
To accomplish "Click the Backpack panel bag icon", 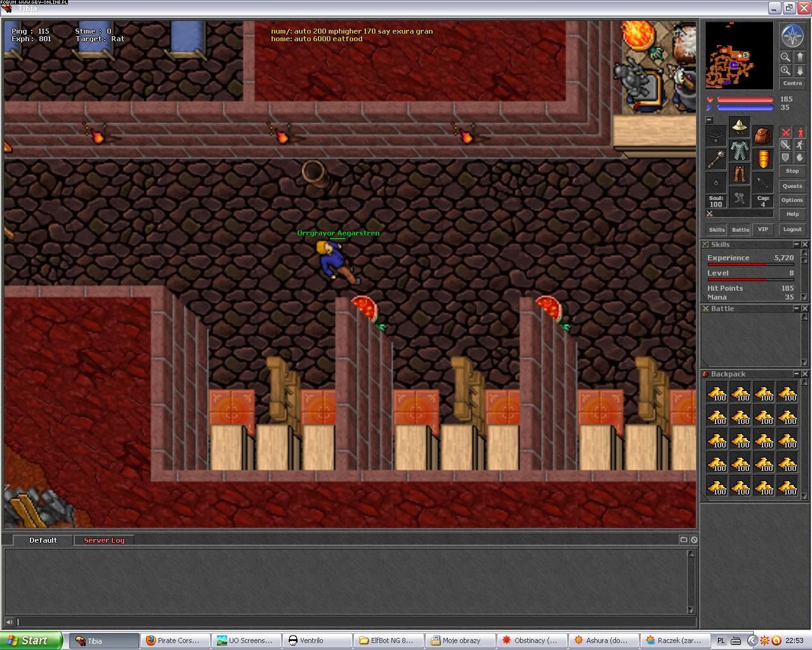I will point(705,374).
